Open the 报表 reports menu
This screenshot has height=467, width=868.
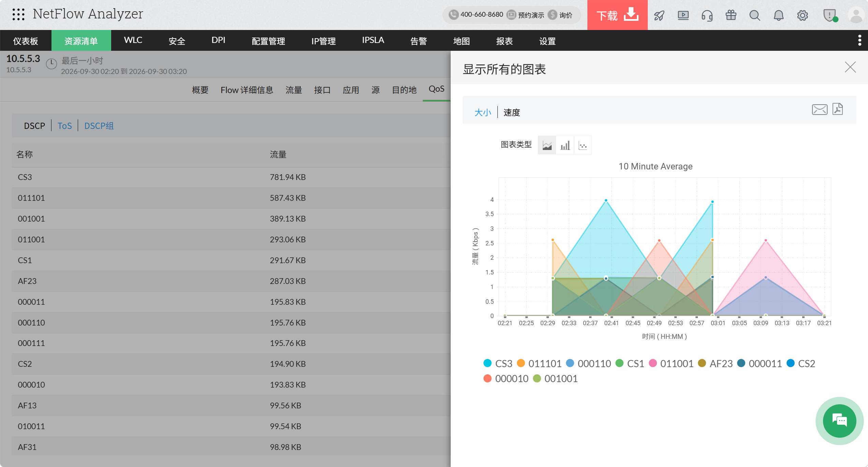505,41
